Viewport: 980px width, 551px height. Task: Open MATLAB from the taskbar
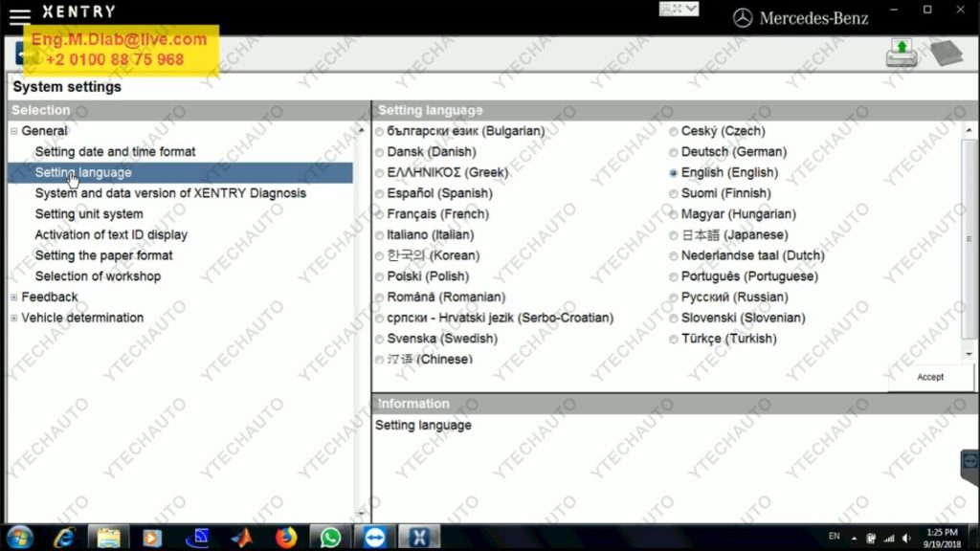[x=242, y=537]
